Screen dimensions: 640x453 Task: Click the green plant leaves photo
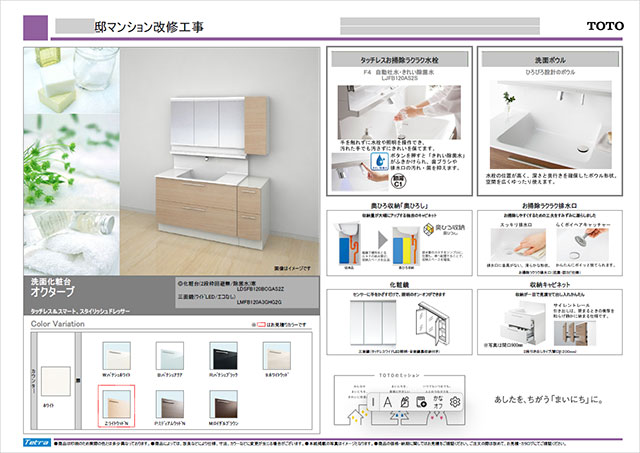coord(72,162)
